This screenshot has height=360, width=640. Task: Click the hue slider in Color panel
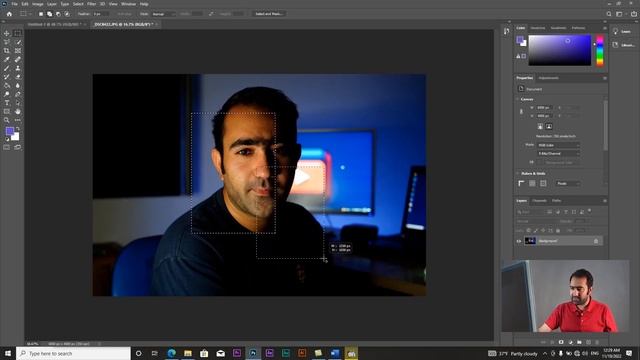[x=600, y=50]
